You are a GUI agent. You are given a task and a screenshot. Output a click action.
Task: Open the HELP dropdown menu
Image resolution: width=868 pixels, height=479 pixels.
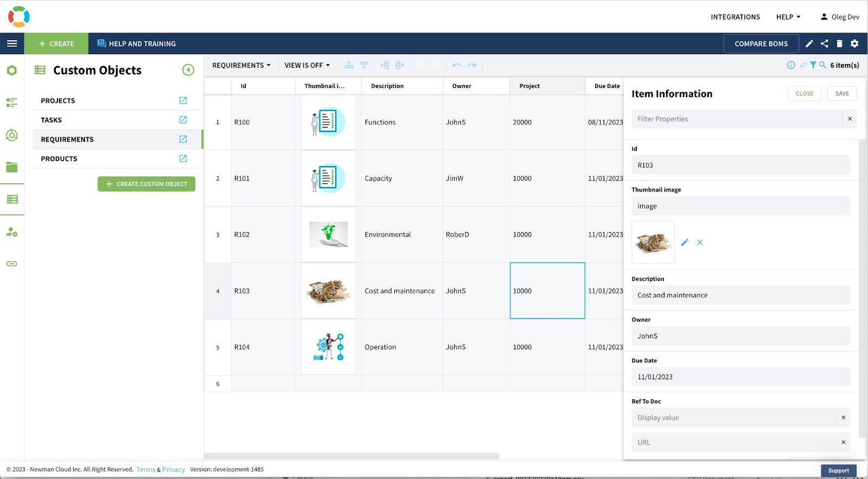(788, 17)
